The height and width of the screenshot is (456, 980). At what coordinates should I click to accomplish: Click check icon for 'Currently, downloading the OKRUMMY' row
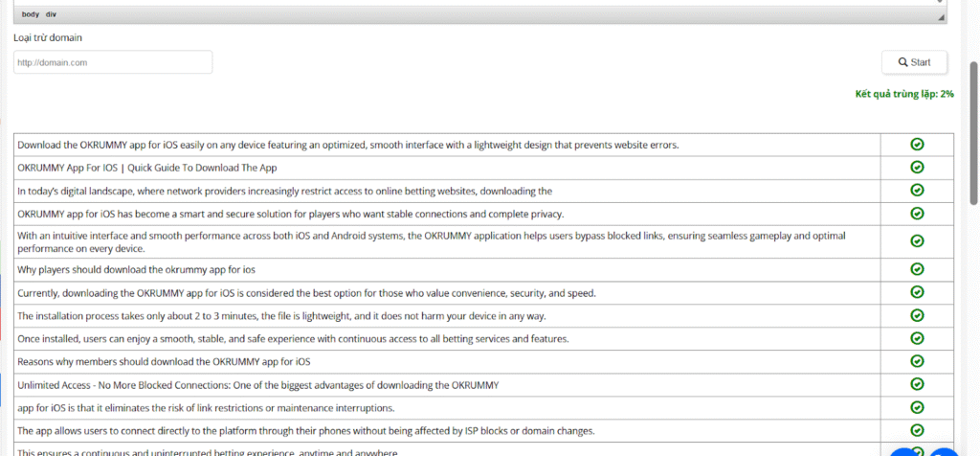click(916, 292)
